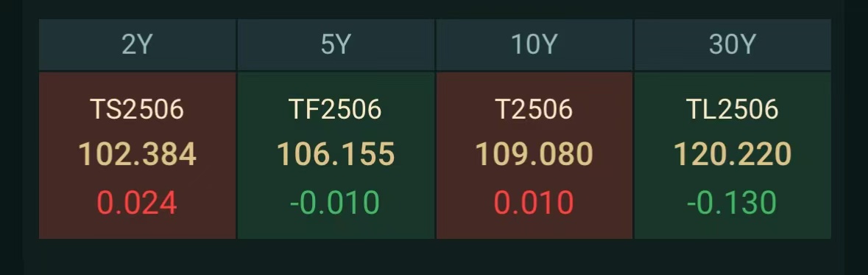Select the 5Y column header
This screenshot has height=275, width=868.
point(336,45)
